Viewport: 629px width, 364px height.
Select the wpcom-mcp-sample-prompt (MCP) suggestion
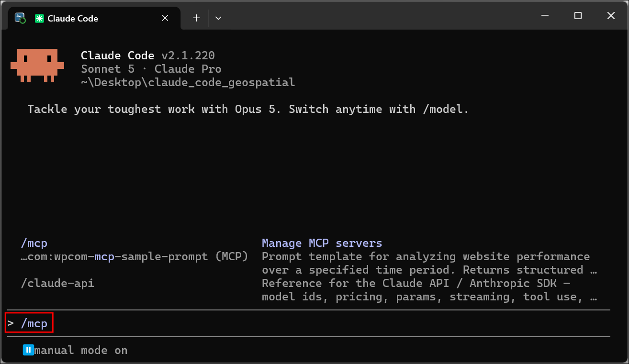point(135,257)
